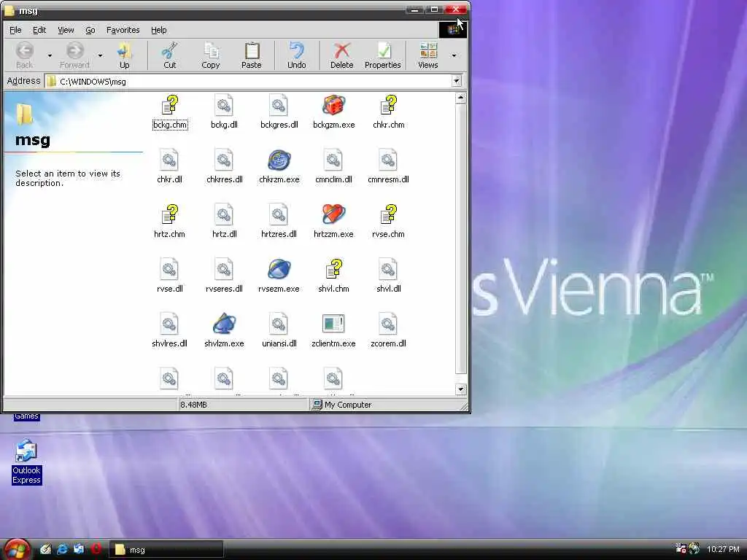
Task: Click the Undo toolbar button
Action: pos(296,55)
